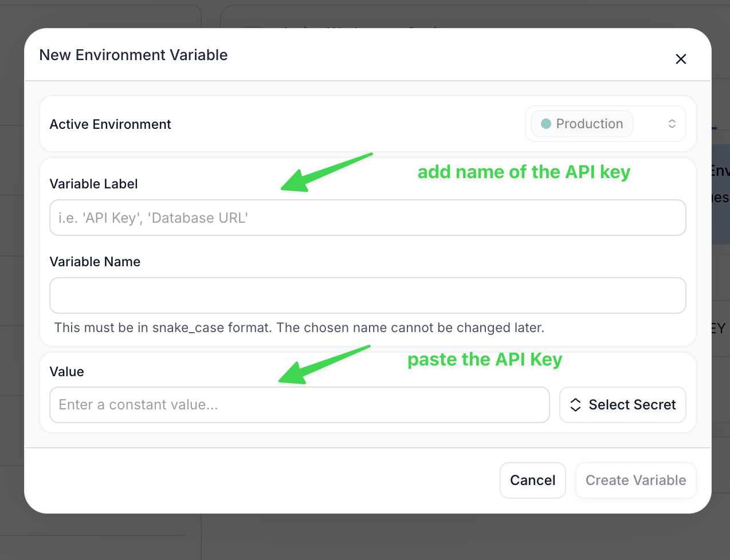Screen dimensions: 730x560
Task: Close the New Environment Variable dialog
Action: 681,59
